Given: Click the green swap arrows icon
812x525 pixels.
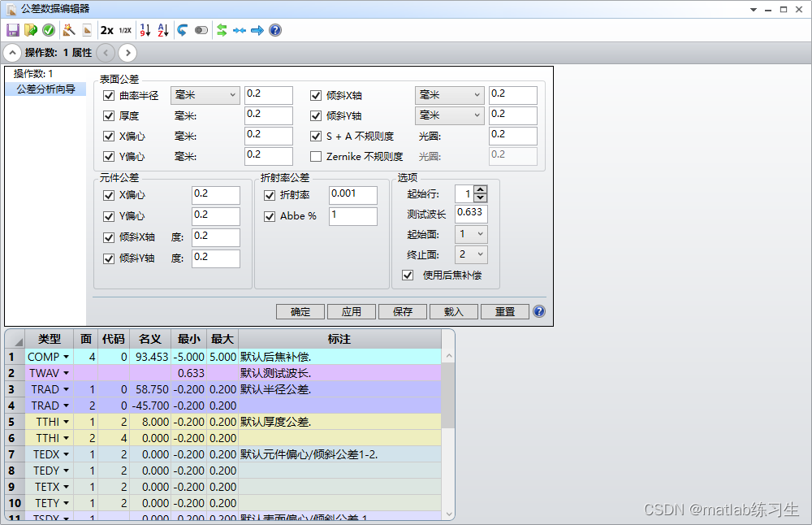Looking at the screenshot, I should point(222,30).
